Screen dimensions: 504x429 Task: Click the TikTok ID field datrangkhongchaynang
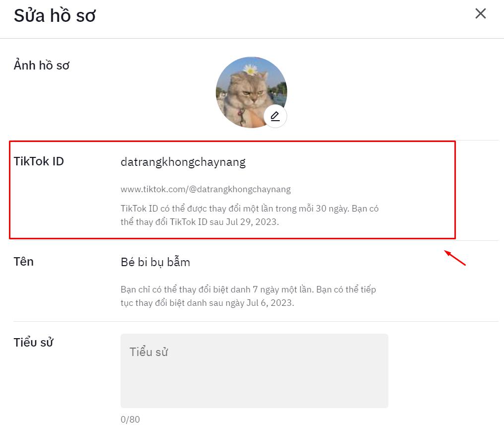point(183,162)
